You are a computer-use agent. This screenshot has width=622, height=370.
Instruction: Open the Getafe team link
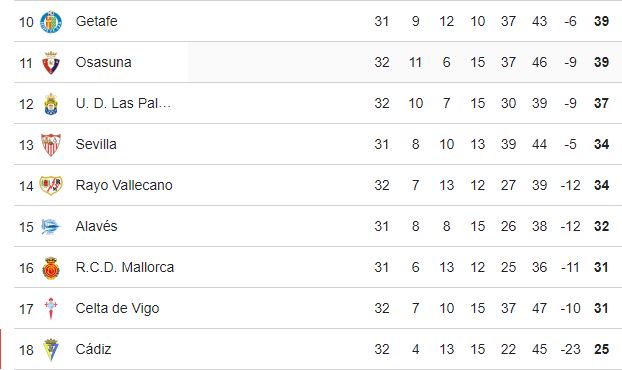tap(96, 21)
